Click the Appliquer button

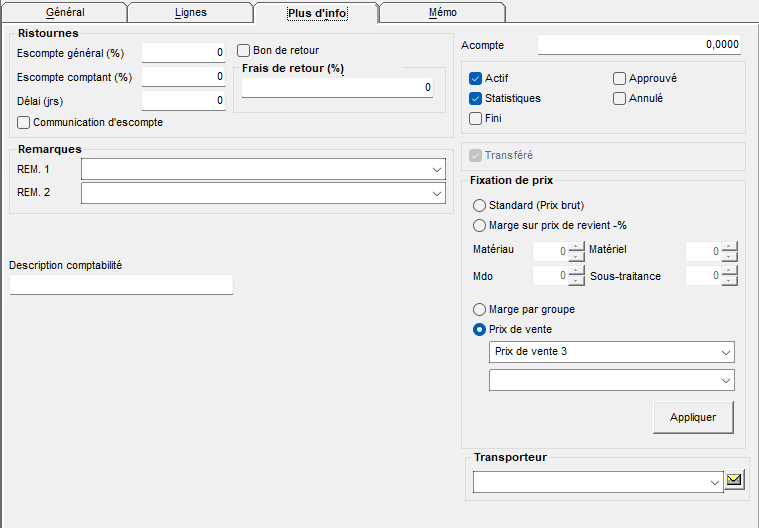pyautogui.click(x=693, y=417)
